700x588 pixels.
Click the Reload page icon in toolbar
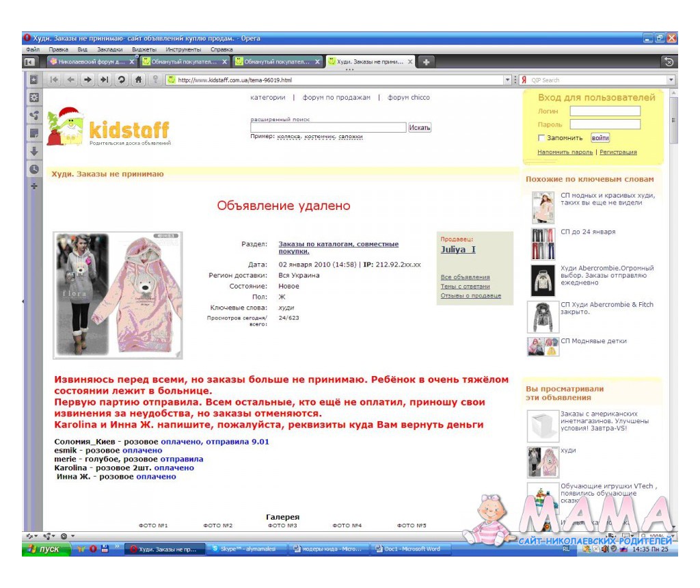coord(121,80)
